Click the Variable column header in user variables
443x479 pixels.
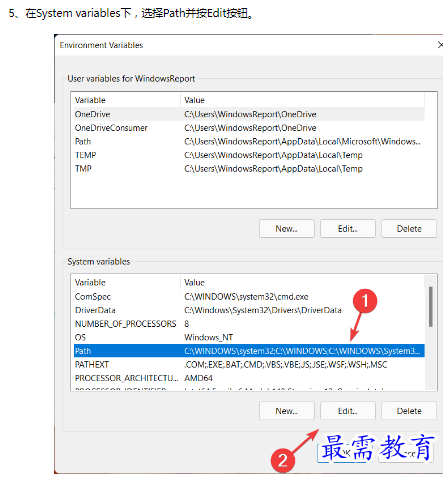pyautogui.click(x=127, y=100)
